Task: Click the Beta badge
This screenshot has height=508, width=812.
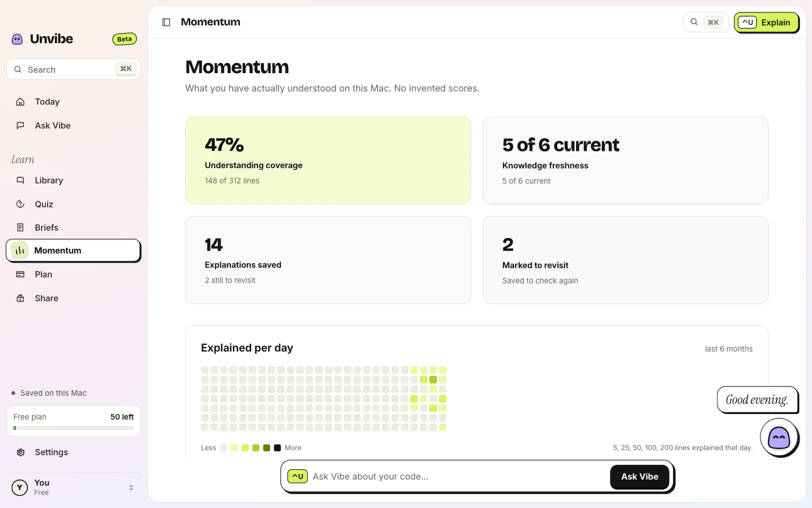Action: pyautogui.click(x=124, y=39)
